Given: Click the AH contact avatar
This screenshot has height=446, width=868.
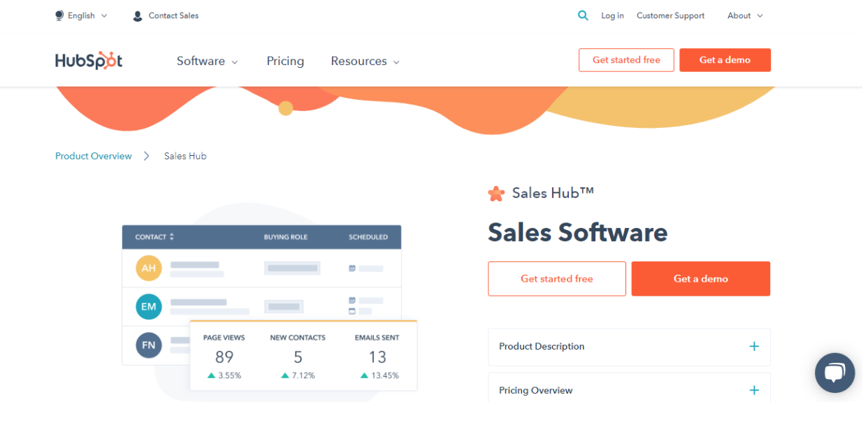Looking at the screenshot, I should [149, 268].
